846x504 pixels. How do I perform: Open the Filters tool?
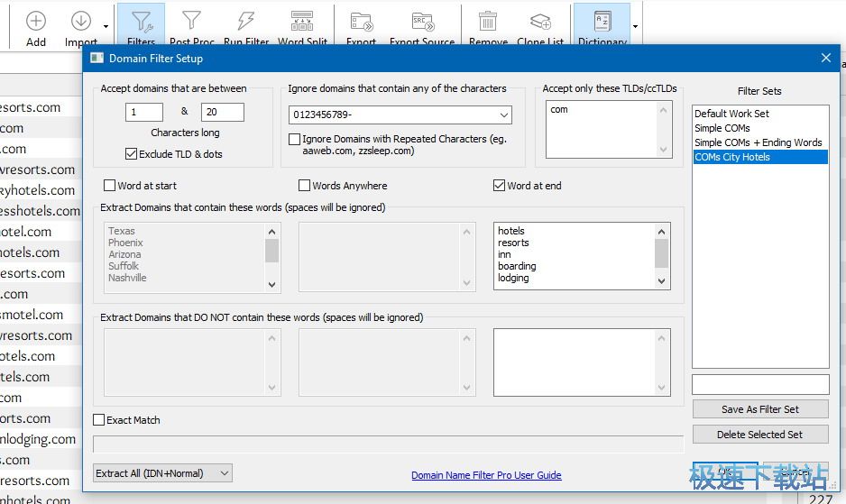coord(142,24)
